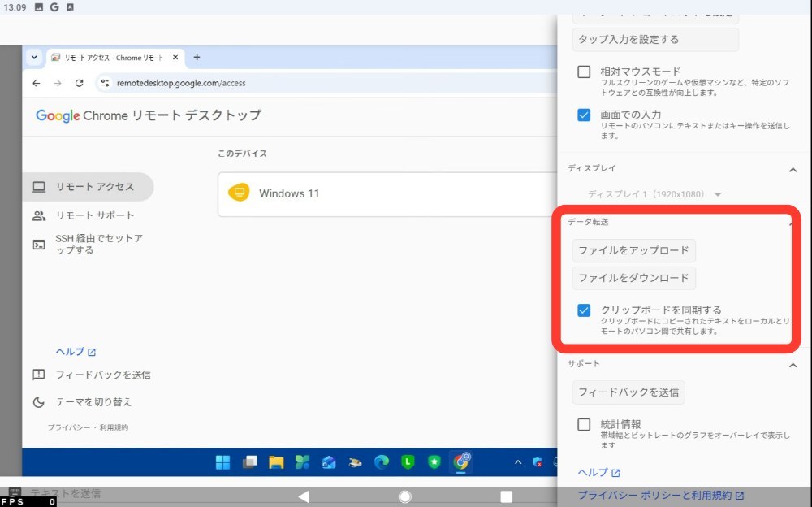Image resolution: width=812 pixels, height=507 pixels.
Task: Reload the remotedesktop.google.com page
Action: pos(80,83)
